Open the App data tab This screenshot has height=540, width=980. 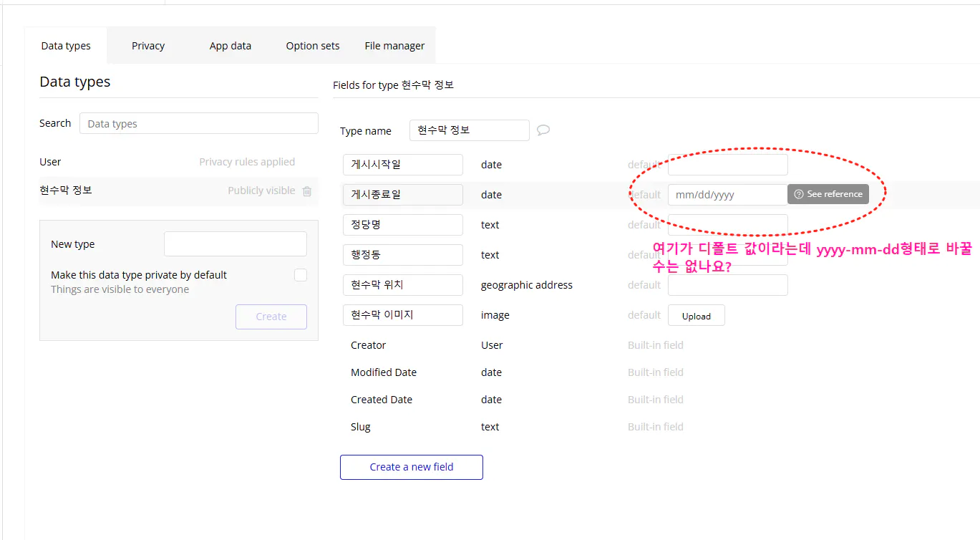click(x=230, y=45)
